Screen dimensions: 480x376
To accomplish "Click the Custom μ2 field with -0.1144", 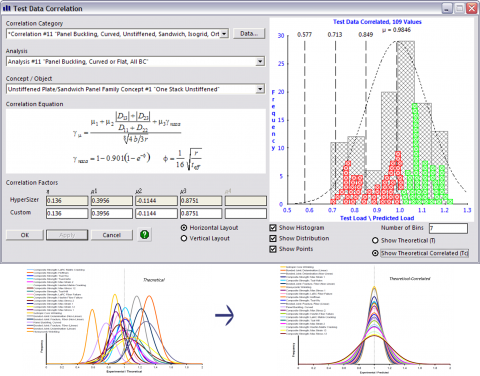I will pyautogui.click(x=156, y=213).
